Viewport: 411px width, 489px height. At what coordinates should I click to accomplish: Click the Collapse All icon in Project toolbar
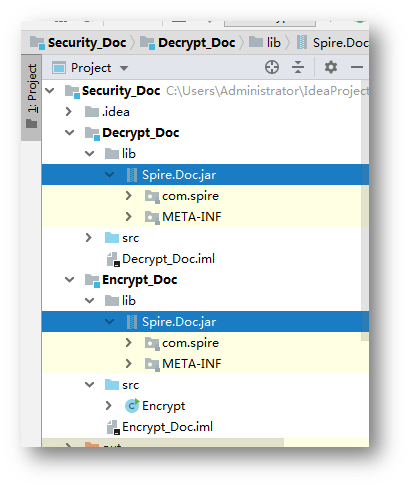297,67
